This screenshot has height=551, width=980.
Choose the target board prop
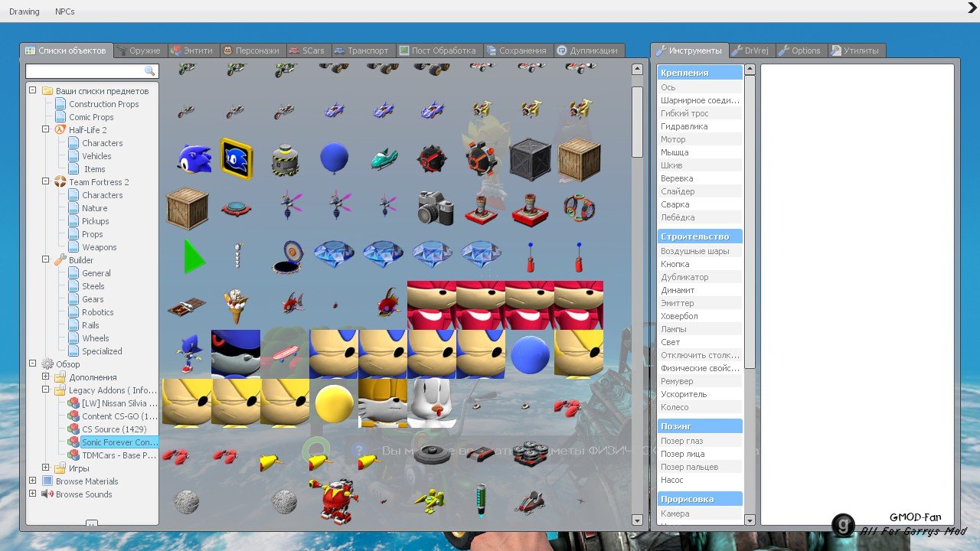[x=287, y=257]
